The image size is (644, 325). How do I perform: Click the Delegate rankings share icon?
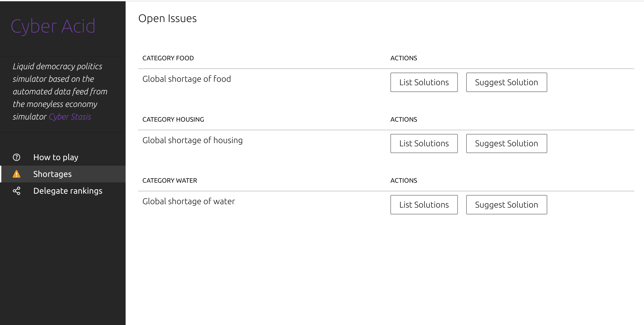click(x=17, y=191)
